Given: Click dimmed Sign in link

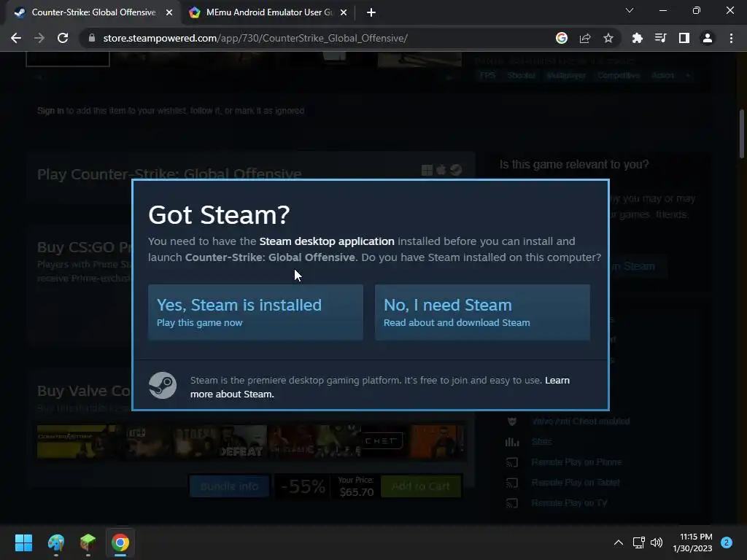Looking at the screenshot, I should [x=50, y=111].
